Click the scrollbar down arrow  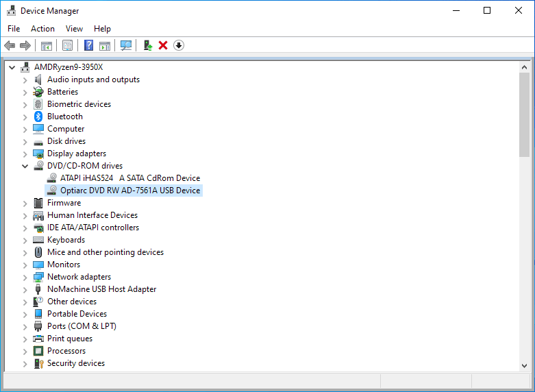pyautogui.click(x=524, y=366)
